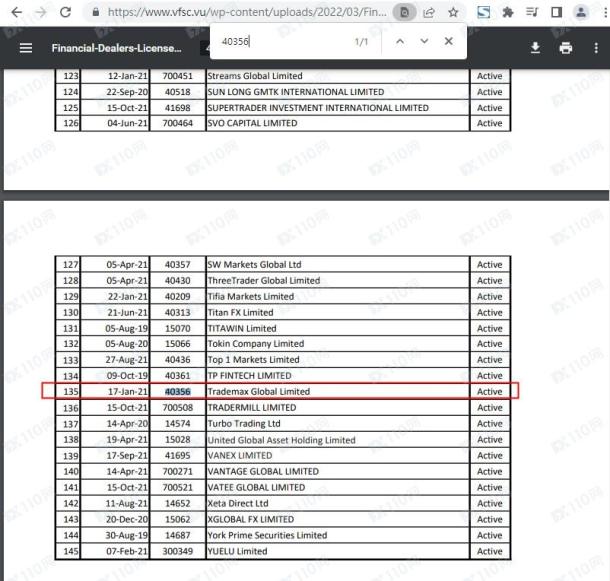The width and height of the screenshot is (610, 581).
Task: Click SW Markets Global Ltd cell
Action: (337, 265)
